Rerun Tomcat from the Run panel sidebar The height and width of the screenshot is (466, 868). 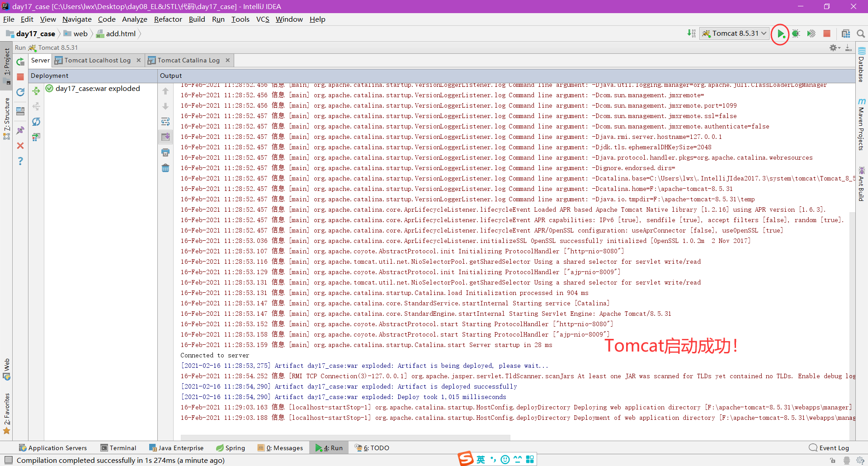[x=20, y=62]
